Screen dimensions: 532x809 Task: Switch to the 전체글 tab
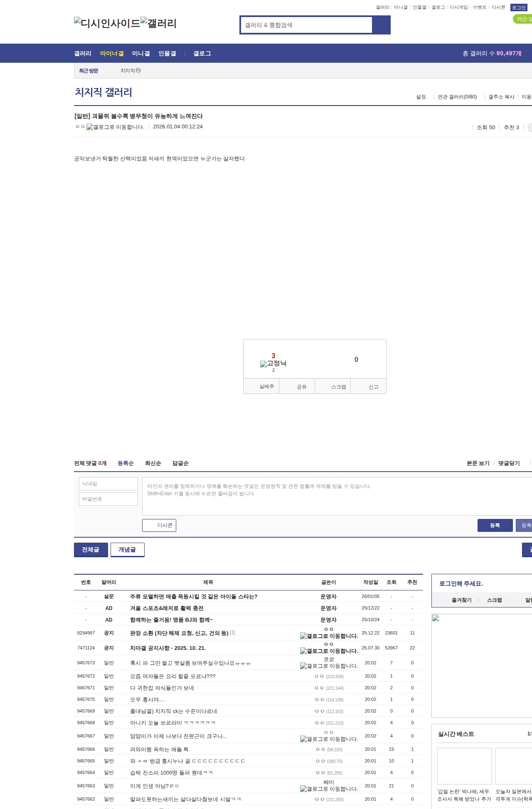(91, 549)
